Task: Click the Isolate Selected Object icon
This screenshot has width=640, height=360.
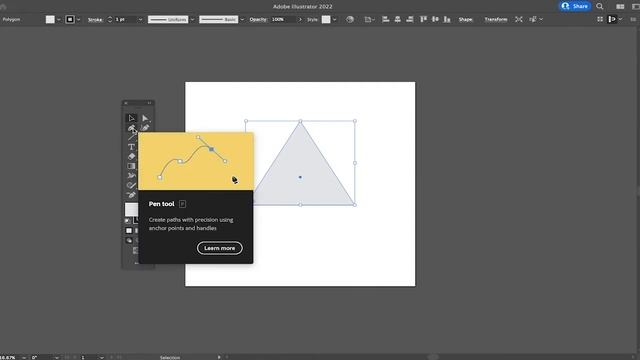Action: click(x=518, y=19)
